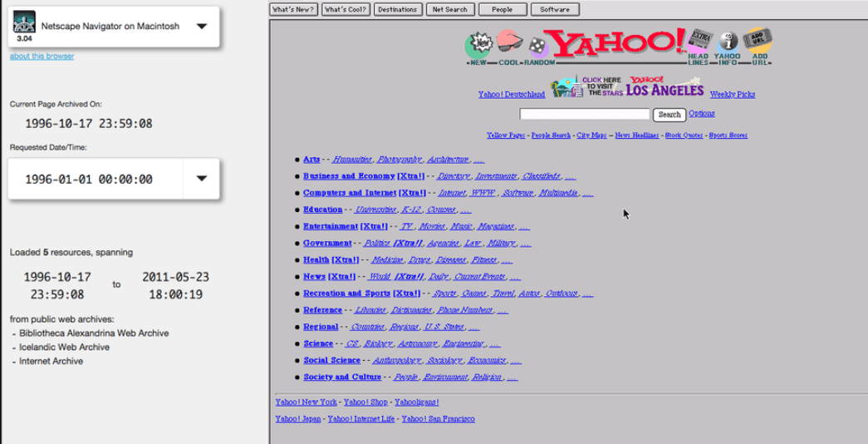Open the Sports Scores link
The width and height of the screenshot is (868, 444).
pyautogui.click(x=728, y=136)
